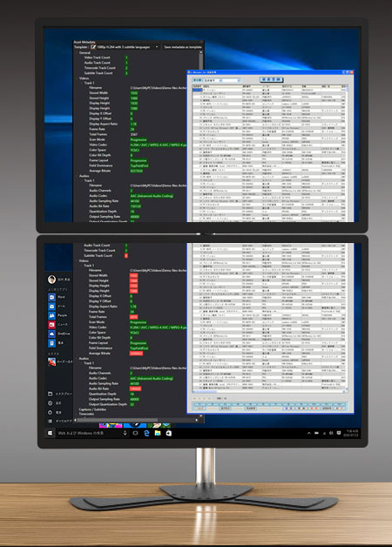Image resolution: width=392 pixels, height=547 pixels.
Task: Click the Asset Metadata horizontal scrollbar
Action: tap(136, 420)
